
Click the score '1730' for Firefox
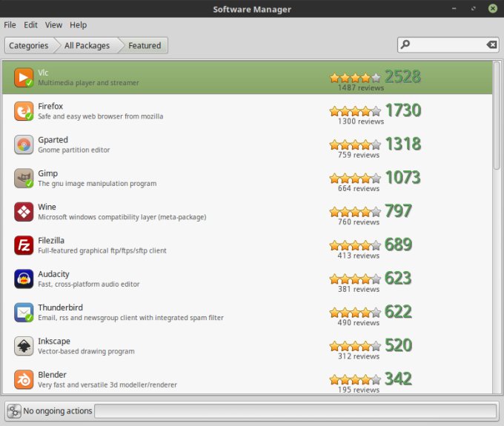(403, 110)
